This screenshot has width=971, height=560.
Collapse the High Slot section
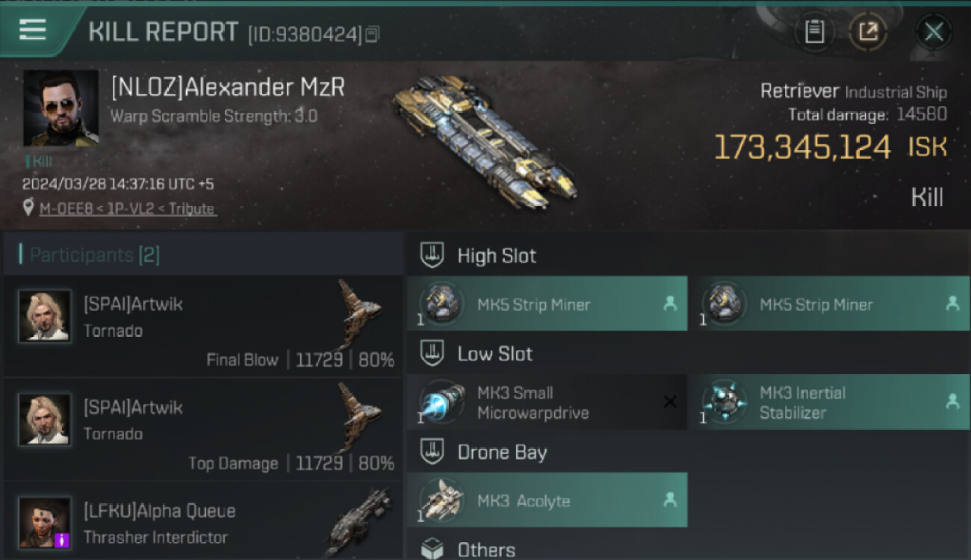click(477, 255)
